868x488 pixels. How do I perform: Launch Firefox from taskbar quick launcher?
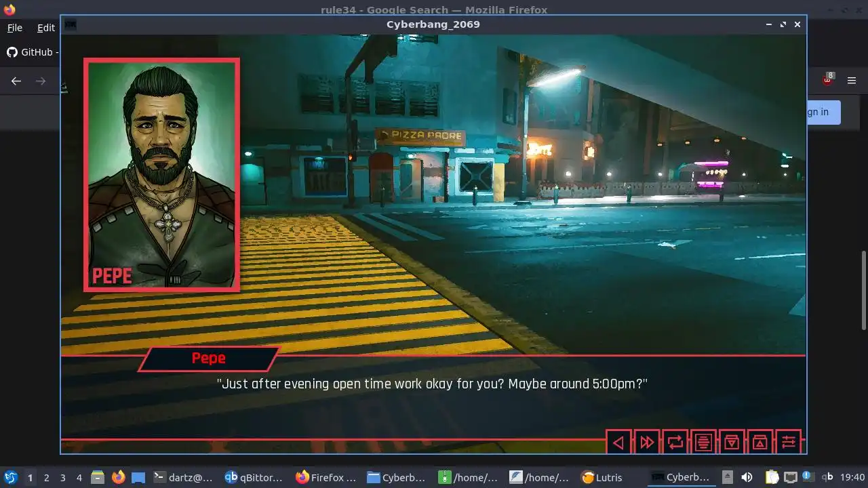click(x=118, y=477)
